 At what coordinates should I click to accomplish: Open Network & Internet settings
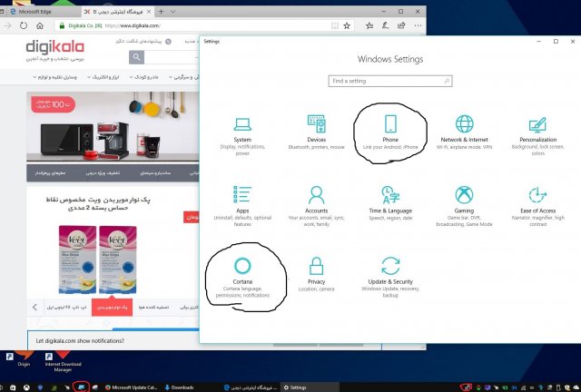point(464,132)
